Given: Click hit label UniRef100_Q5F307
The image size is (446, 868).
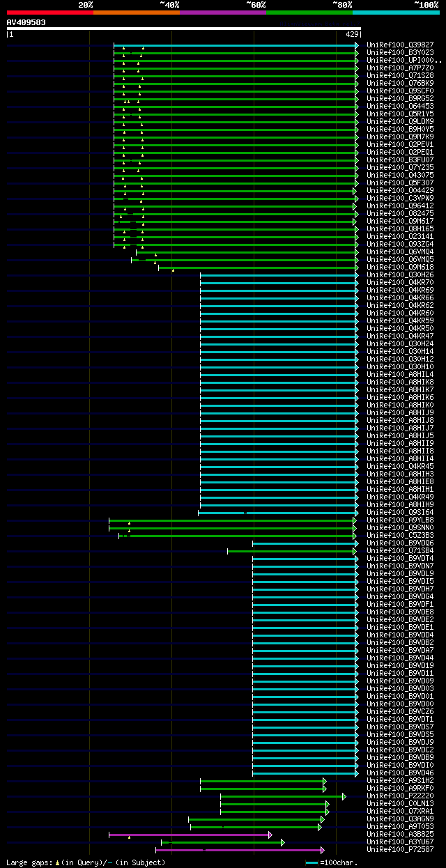Looking at the screenshot, I should [x=400, y=183].
